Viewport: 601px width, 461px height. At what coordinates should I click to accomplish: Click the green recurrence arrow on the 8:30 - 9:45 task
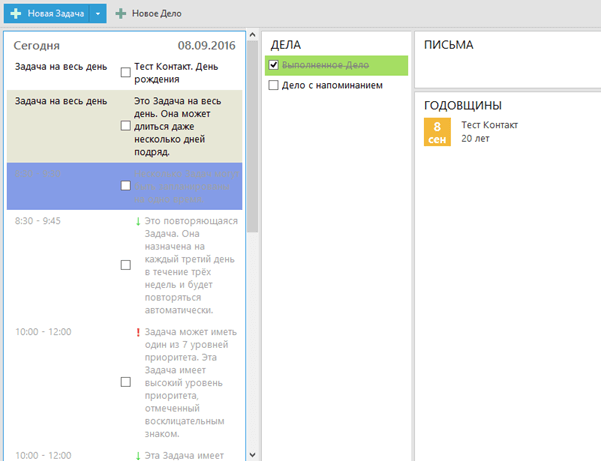tap(138, 221)
